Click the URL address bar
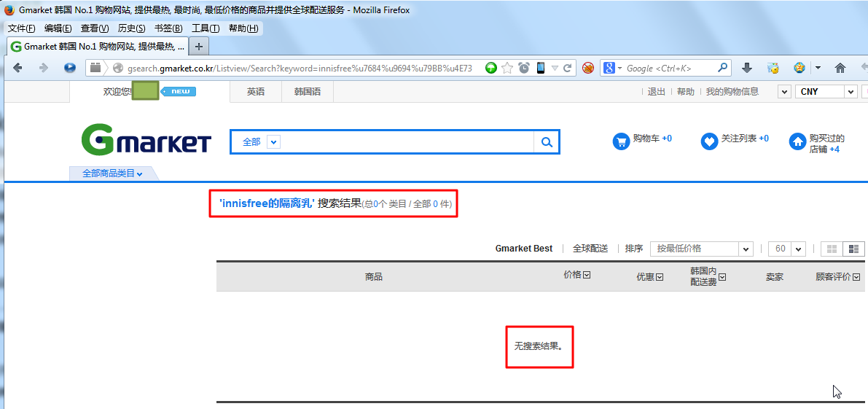Image resolution: width=868 pixels, height=409 pixels. (299, 68)
